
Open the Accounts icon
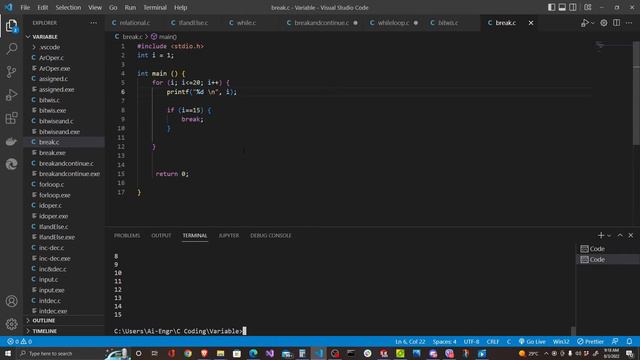coord(11,301)
